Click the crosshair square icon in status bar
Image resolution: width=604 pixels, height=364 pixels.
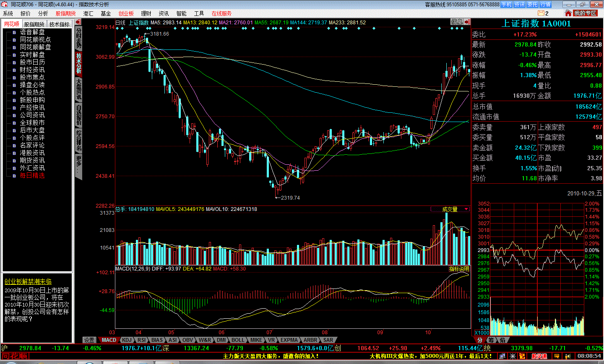[x=513, y=356]
